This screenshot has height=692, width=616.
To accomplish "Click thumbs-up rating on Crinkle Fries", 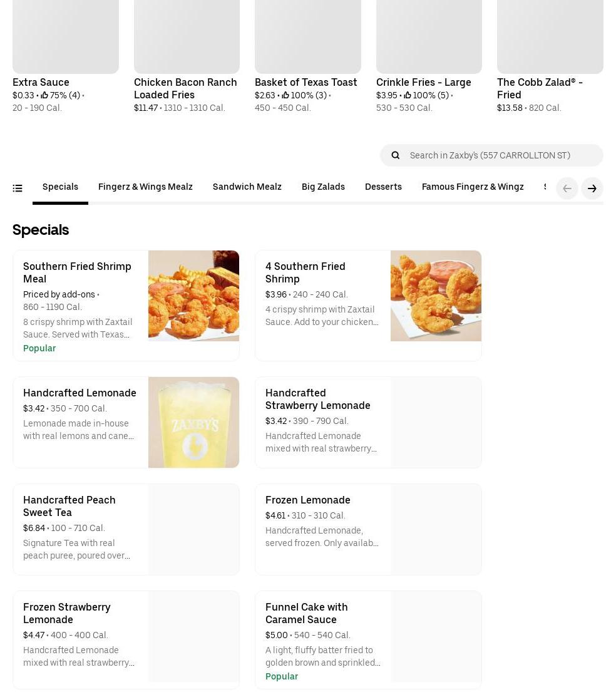I will [x=408, y=95].
